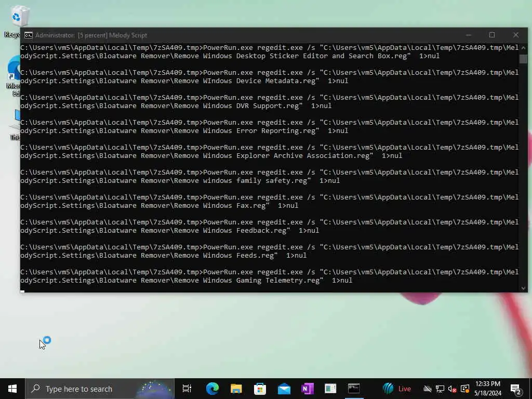Open the news-style app icon beside OneNote
This screenshot has width=532, height=399.
(x=330, y=389)
